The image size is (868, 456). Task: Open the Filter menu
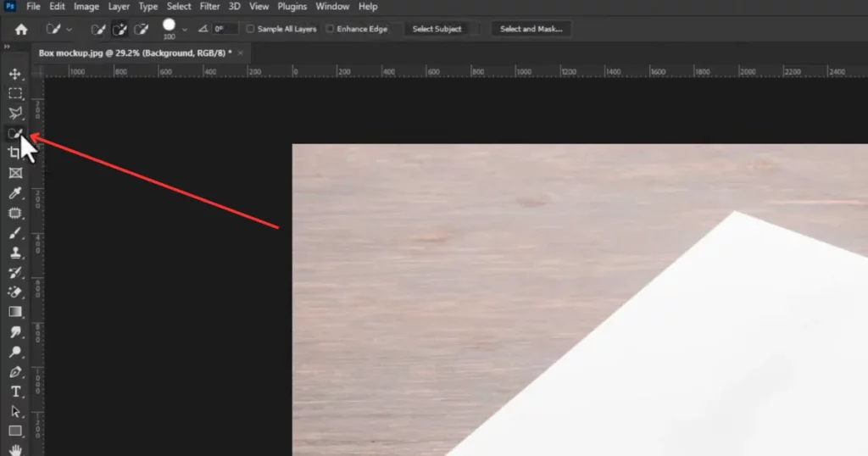(x=210, y=7)
